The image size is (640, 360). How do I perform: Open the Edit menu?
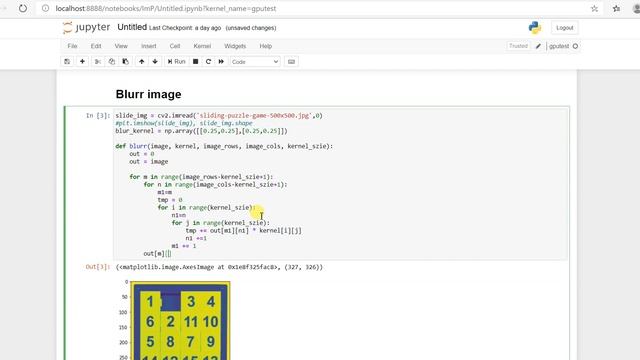click(x=96, y=46)
